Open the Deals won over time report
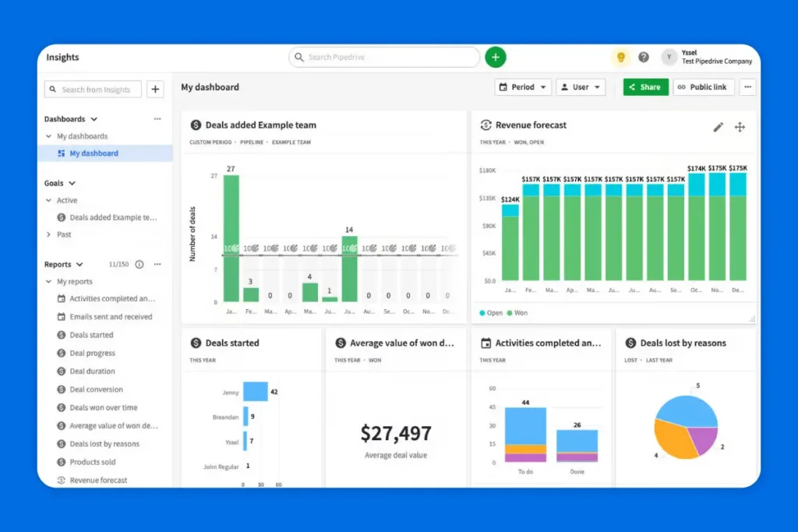Image resolution: width=798 pixels, height=532 pixels. tap(97, 407)
